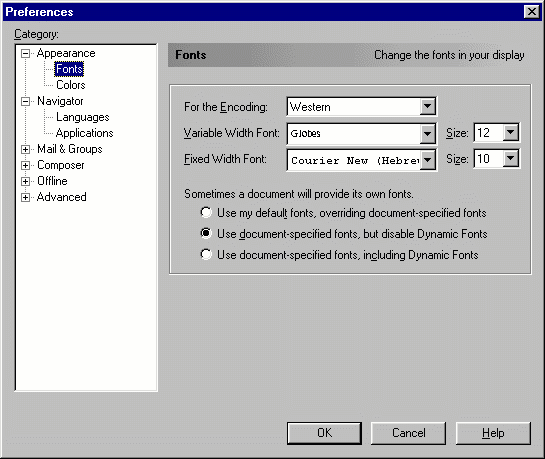The width and height of the screenshot is (545, 459).
Task: Open Fixed Width Font size dropdown
Action: [511, 158]
